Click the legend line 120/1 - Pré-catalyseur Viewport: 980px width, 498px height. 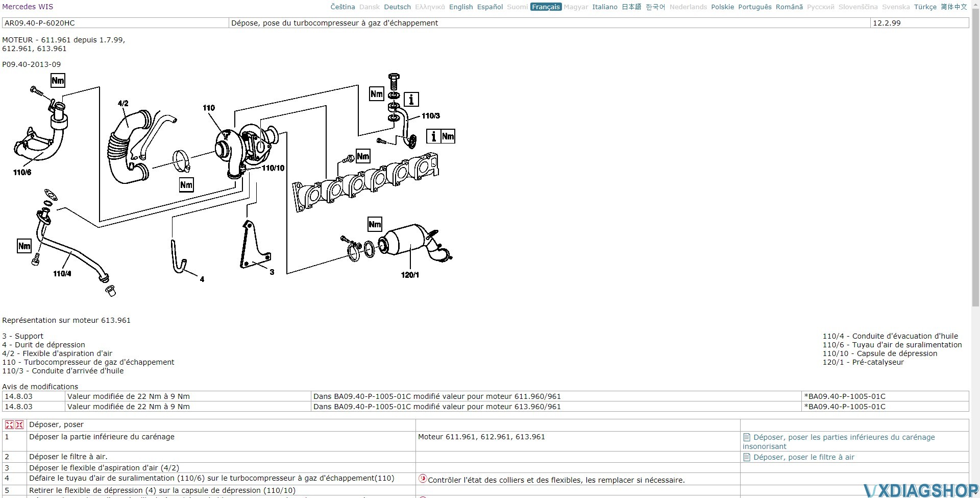point(863,362)
